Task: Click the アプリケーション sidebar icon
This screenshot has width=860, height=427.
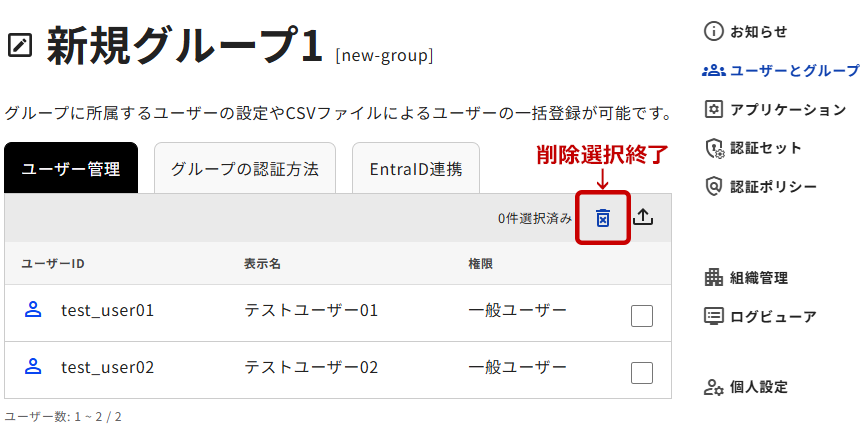Action: point(713,109)
